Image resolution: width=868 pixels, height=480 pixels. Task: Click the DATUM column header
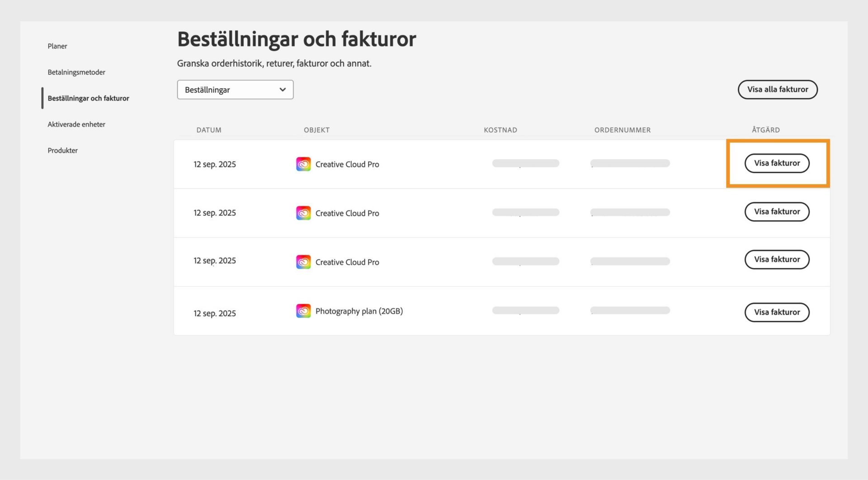[209, 130]
